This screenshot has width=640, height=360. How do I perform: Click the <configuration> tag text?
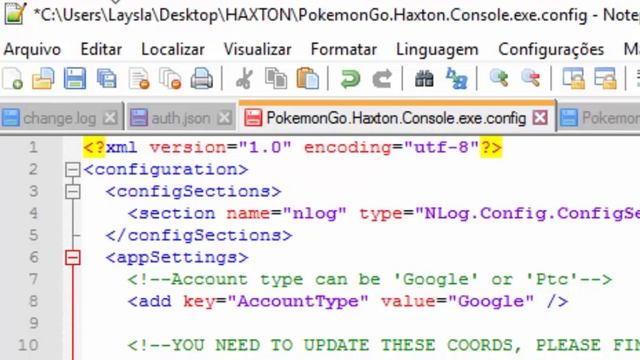[166, 169]
